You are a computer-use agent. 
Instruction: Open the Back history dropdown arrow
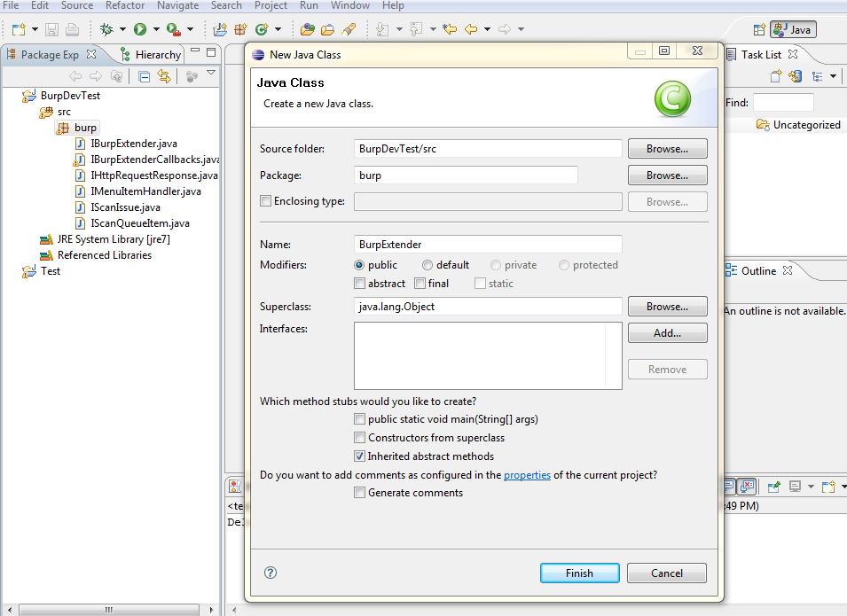487,29
